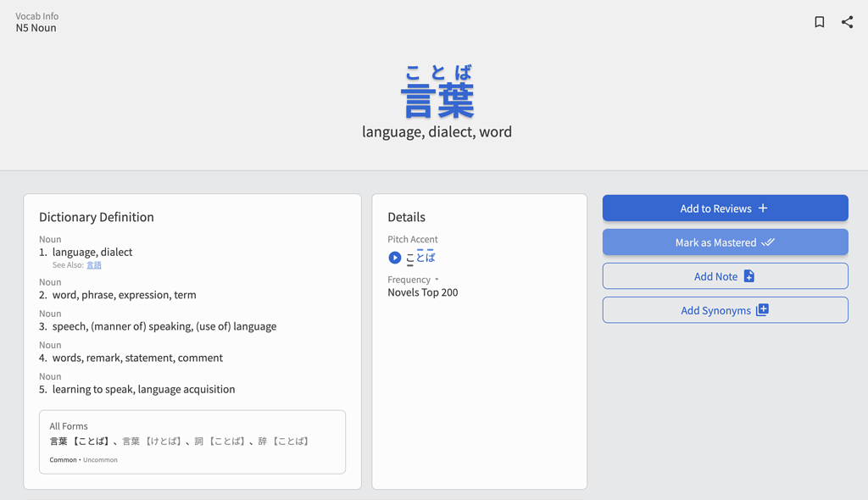
Task: Expand the Frequency dropdown arrow
Action: (x=437, y=280)
